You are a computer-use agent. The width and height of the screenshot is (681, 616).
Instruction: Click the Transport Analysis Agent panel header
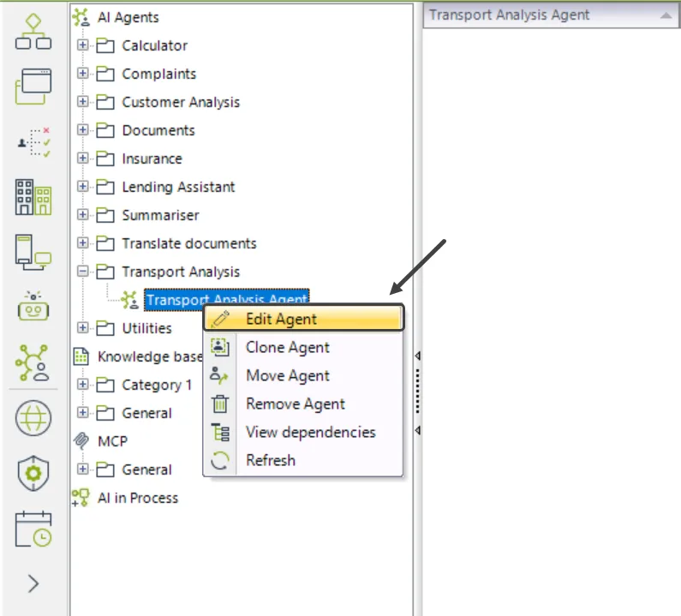tap(551, 15)
